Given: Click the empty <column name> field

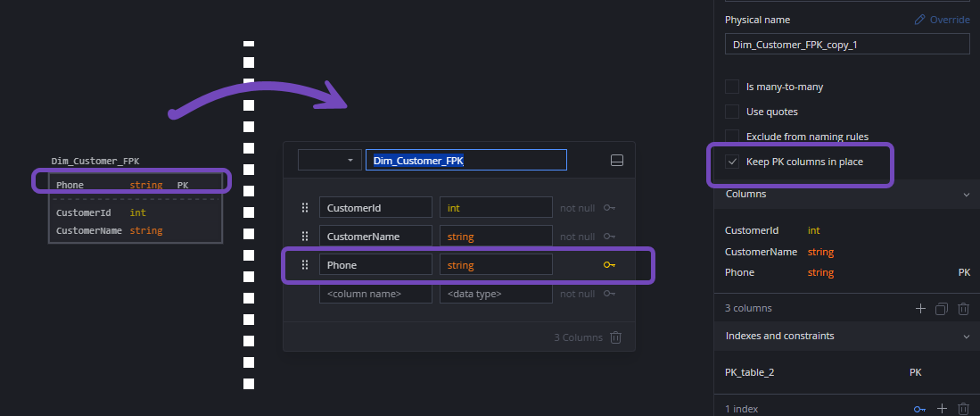Looking at the screenshot, I should pos(375,294).
